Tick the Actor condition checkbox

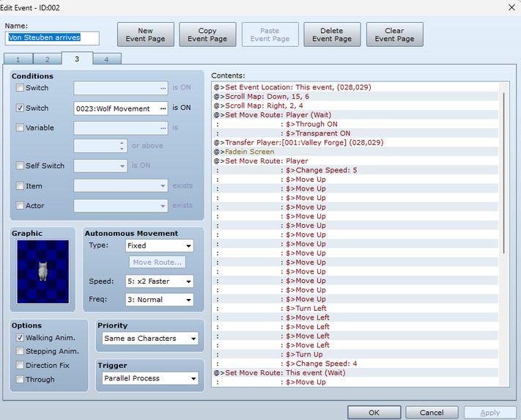20,205
